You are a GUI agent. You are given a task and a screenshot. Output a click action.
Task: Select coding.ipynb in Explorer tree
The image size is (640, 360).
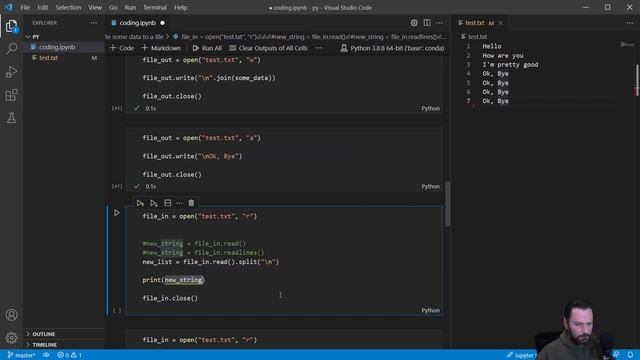[x=64, y=47]
